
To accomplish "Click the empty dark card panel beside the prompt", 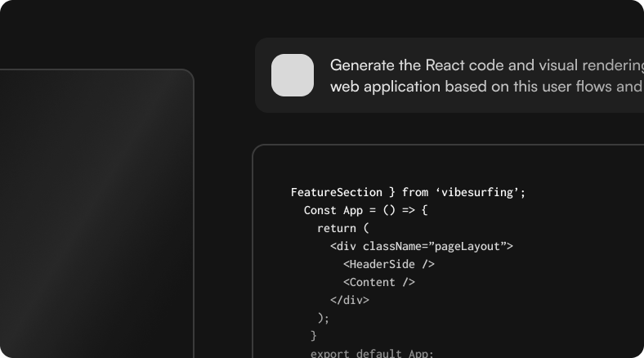I will click(x=97, y=213).
